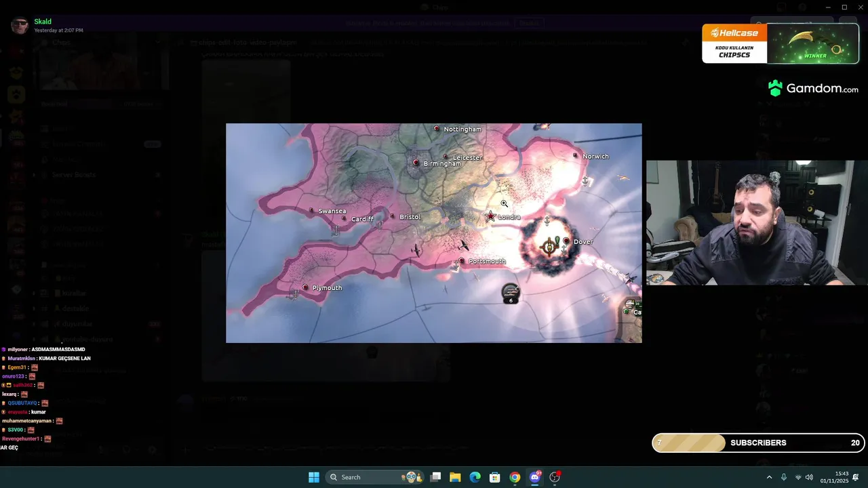Click the Dover city label

pos(583,241)
